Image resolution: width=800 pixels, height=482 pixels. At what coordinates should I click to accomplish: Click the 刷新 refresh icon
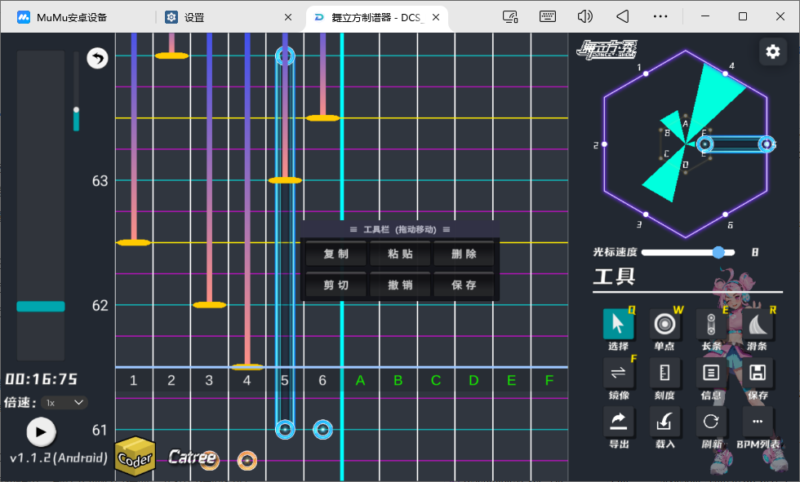click(x=711, y=421)
